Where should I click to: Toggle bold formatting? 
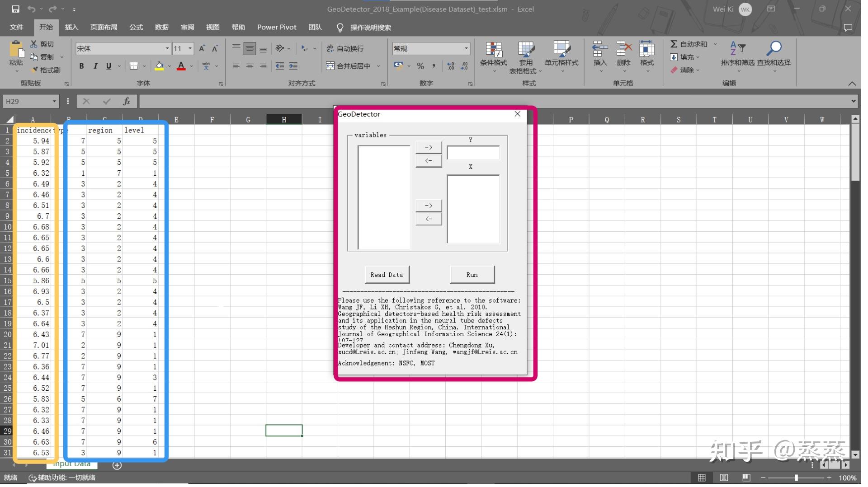(81, 66)
